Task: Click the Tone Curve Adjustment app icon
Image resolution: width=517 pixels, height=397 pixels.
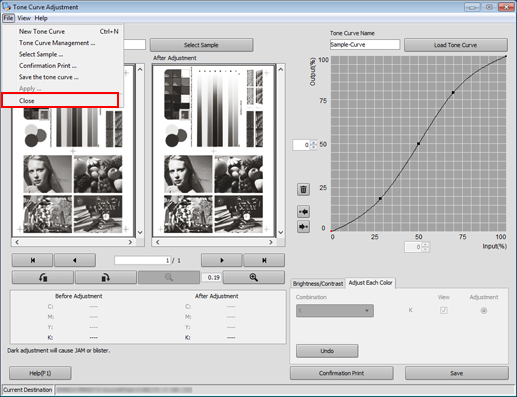Action: 6,6
